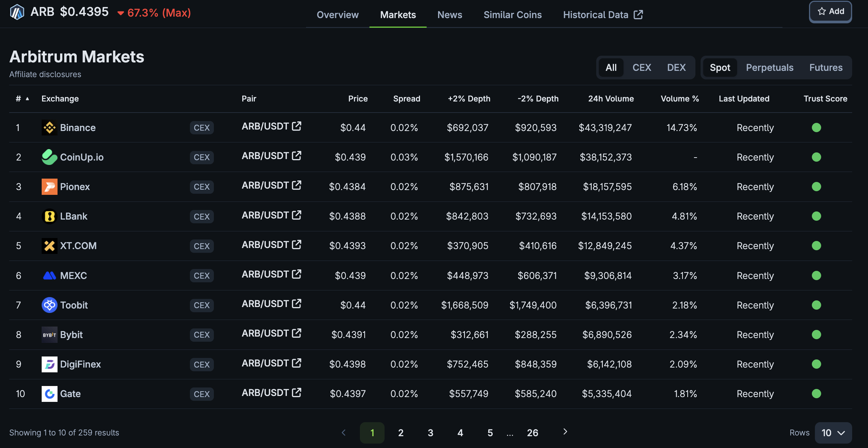Filter markets to show only DEX
The image size is (868, 448).
pos(676,68)
